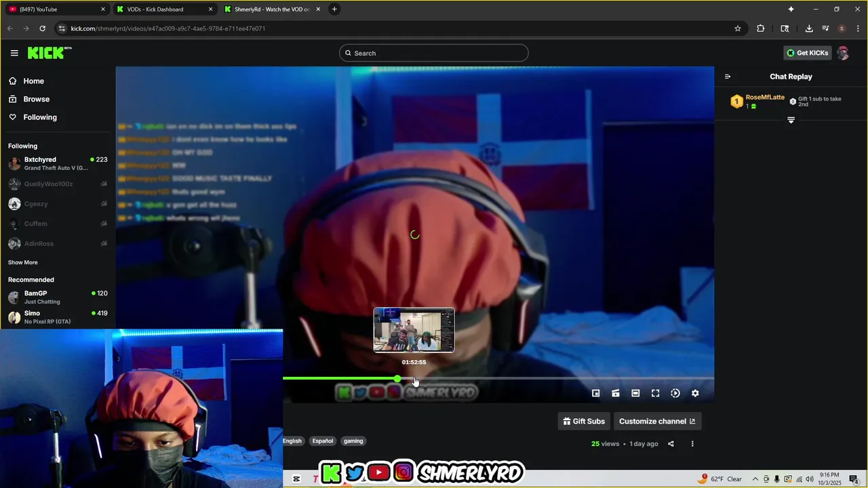Click Customize channel button

(657, 421)
